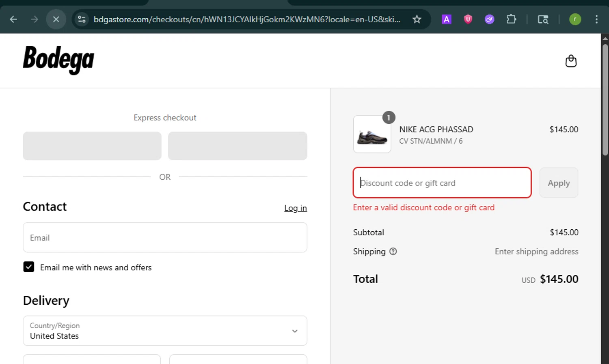Open the red shield extension
This screenshot has height=364, width=609.
coord(468,19)
